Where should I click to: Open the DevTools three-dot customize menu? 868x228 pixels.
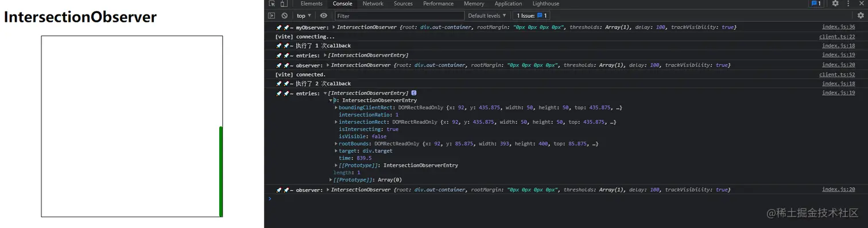tap(848, 3)
